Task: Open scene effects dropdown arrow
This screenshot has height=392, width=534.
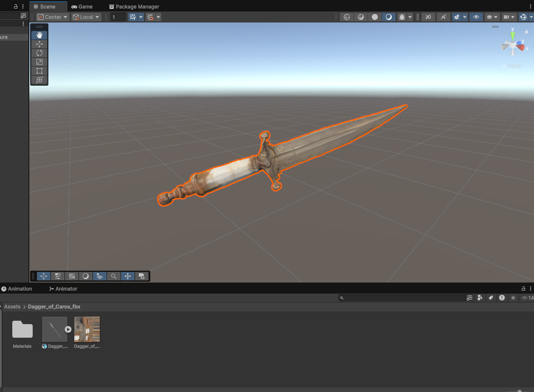Action: pos(465,17)
